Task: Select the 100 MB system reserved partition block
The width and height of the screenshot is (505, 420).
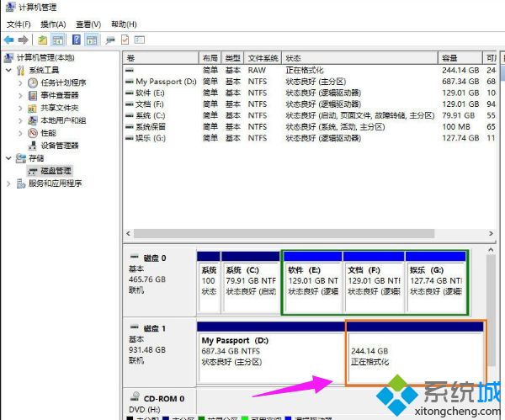Action: 209,283
